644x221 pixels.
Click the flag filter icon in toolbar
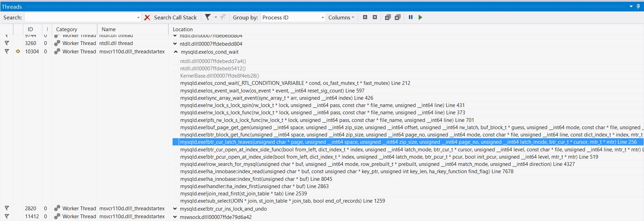(x=208, y=17)
